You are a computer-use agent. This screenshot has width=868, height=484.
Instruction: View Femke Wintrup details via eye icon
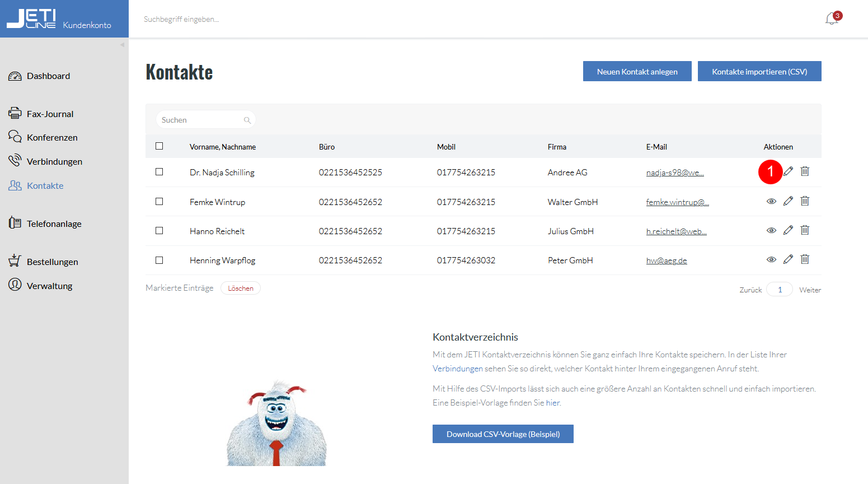(x=771, y=201)
